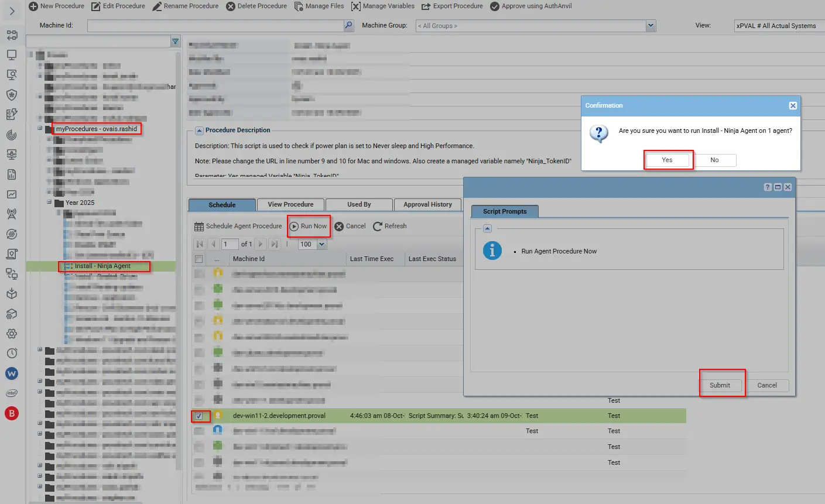
Task: Open Manage Variables from the toolbar
Action: pos(383,6)
